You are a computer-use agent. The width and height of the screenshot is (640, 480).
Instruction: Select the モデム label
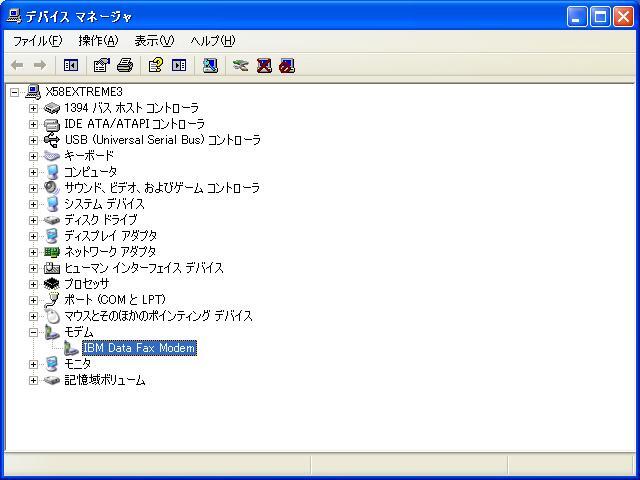point(79,332)
